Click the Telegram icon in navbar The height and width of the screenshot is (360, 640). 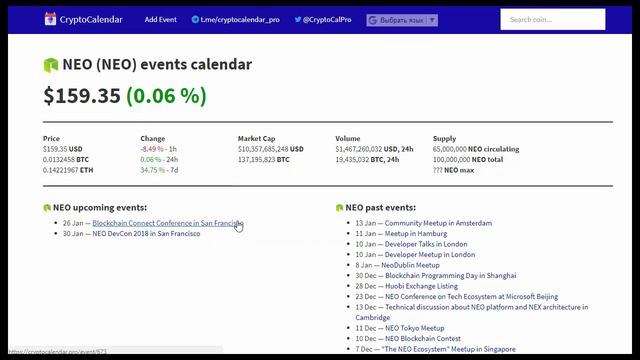pos(195,19)
